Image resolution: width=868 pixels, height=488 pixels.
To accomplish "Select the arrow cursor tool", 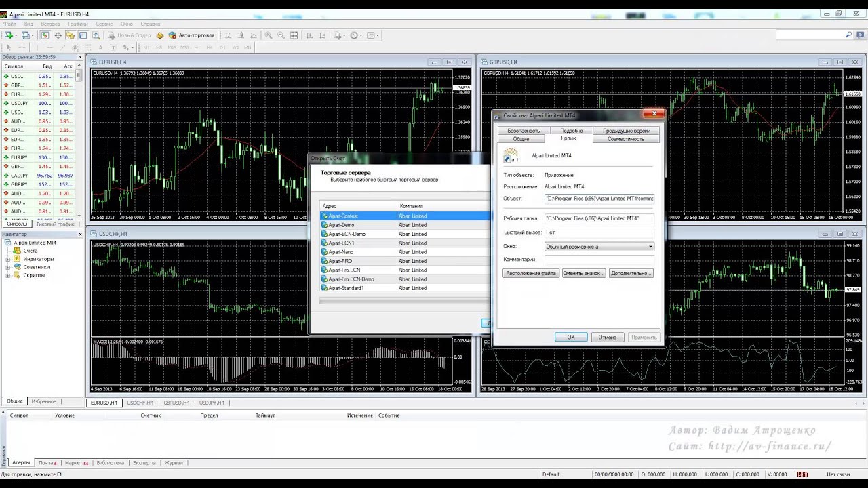I will pos(9,47).
